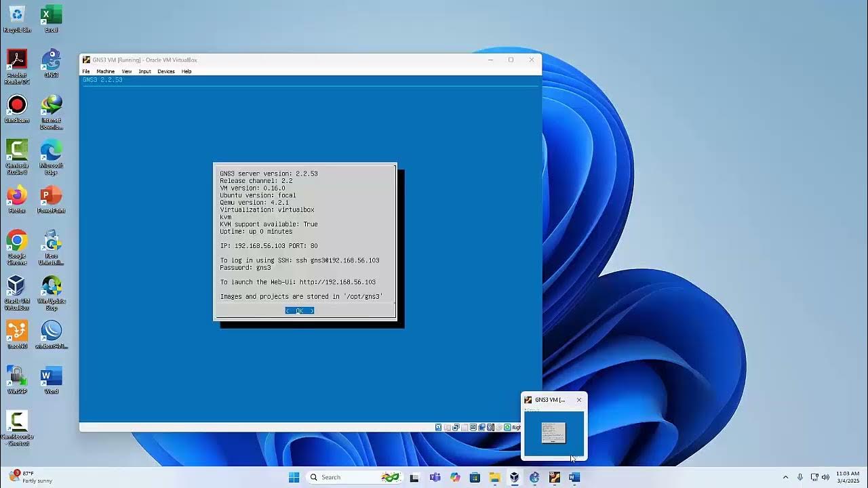
Task: Click the Web-Ui http://192.168.56.103 line
Action: coord(298,282)
